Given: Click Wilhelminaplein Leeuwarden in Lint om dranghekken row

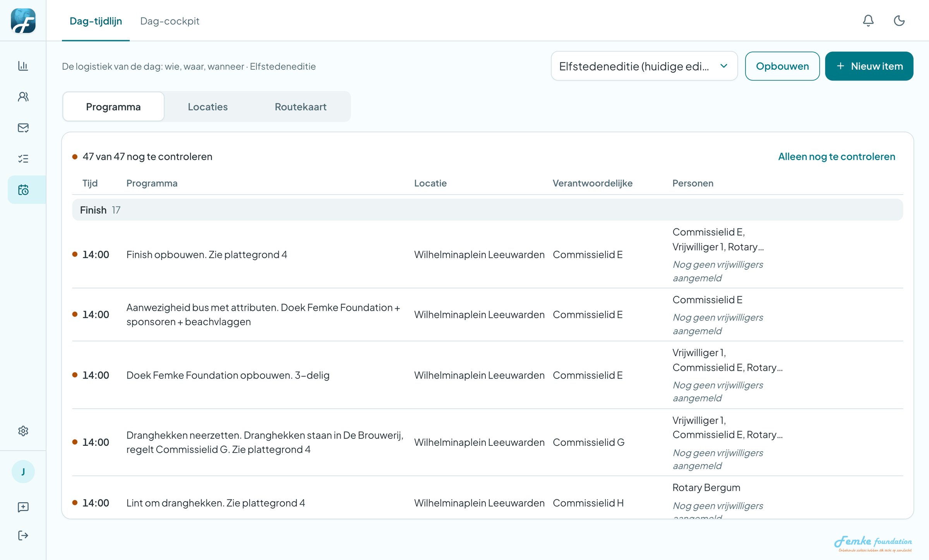Looking at the screenshot, I should click(x=479, y=503).
